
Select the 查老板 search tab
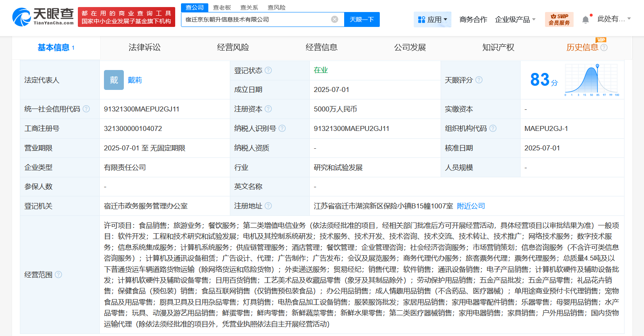222,7
